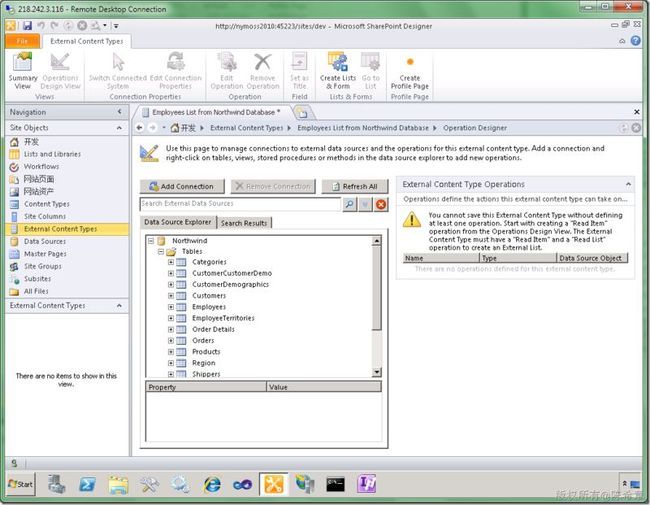Image resolution: width=650 pixels, height=505 pixels.
Task: Open the new blank document tab
Action: 302,112
